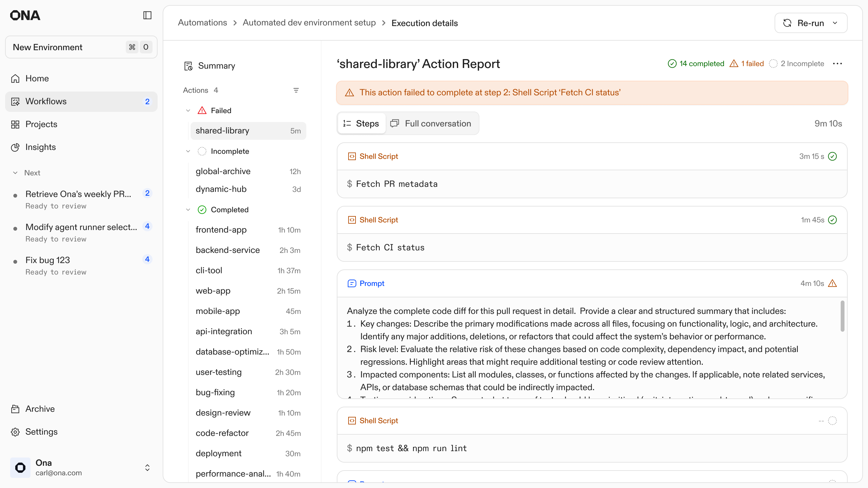Click the Actions filter icon
Viewport: 868px width, 488px height.
click(x=296, y=90)
